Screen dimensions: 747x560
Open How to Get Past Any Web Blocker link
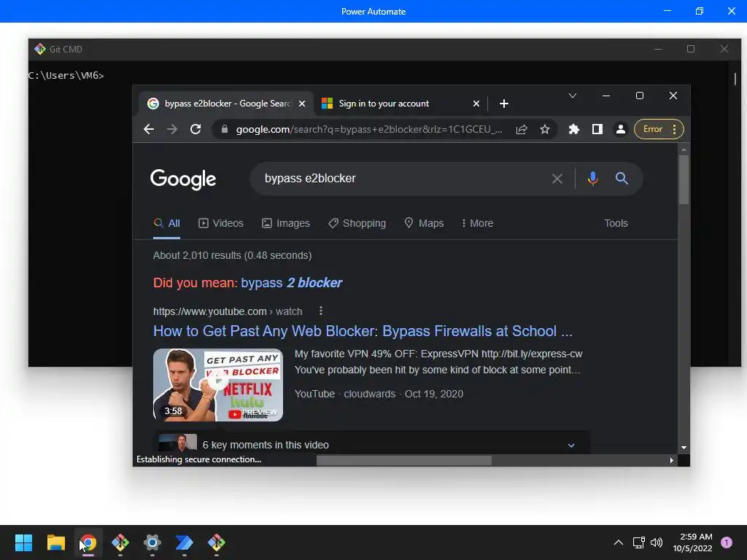[x=363, y=331]
